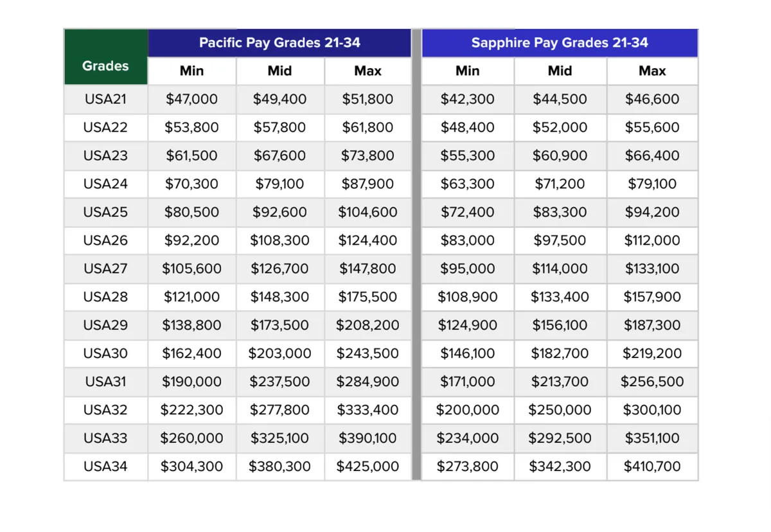Click the $47,000 Pacific minimum cell

click(x=191, y=99)
